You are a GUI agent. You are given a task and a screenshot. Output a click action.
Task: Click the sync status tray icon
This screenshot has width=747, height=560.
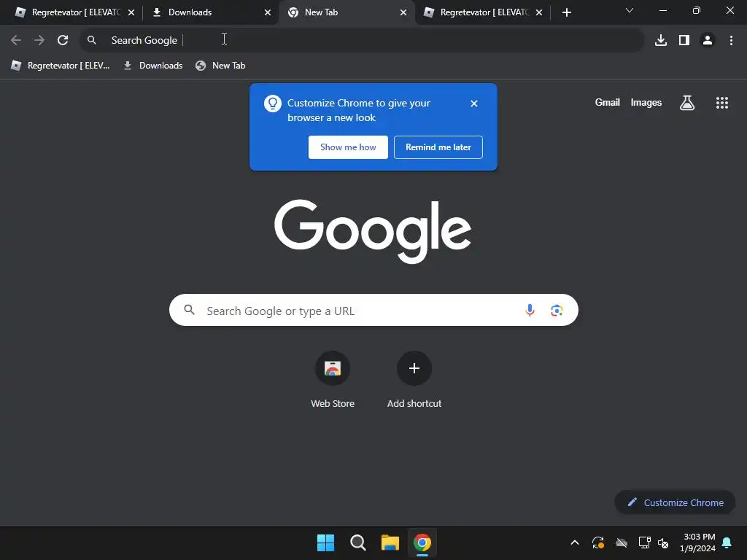click(598, 542)
